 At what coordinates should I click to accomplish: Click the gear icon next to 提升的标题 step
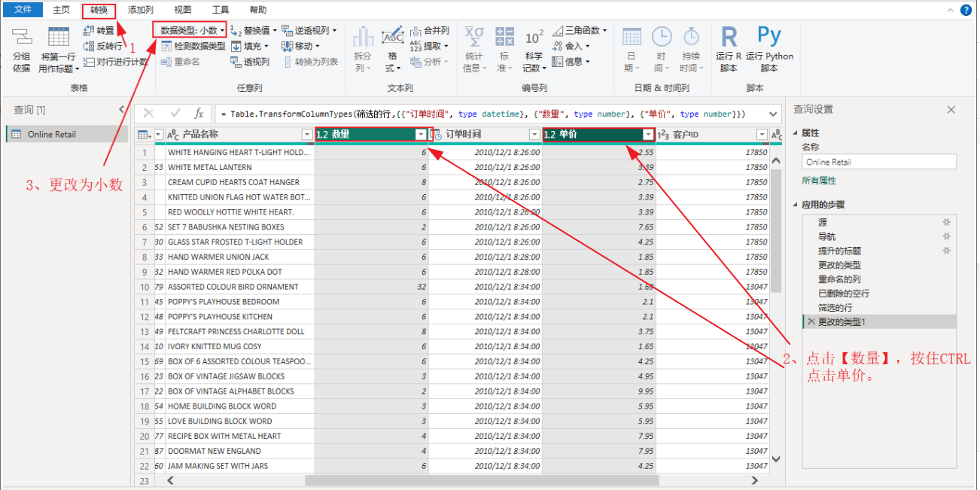coord(947,251)
